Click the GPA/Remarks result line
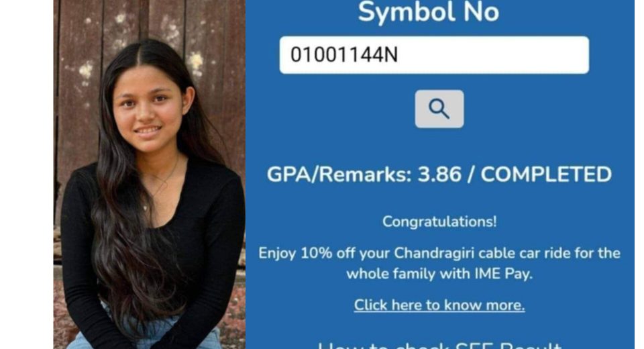The width and height of the screenshot is (644, 349). point(439,174)
